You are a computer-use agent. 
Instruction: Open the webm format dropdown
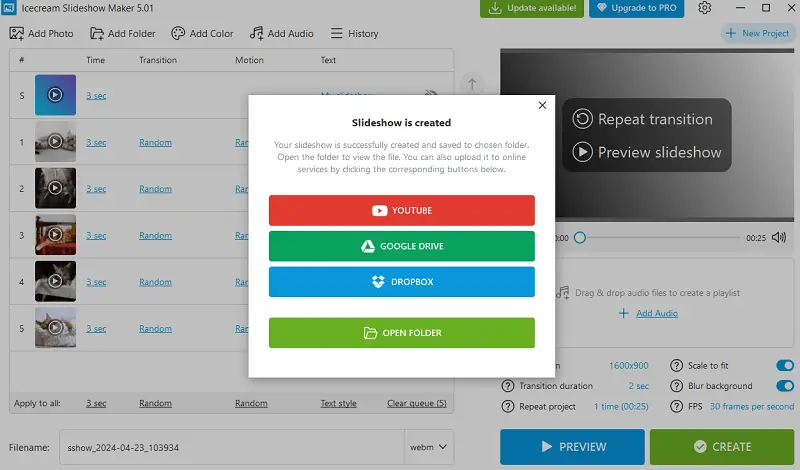coord(429,447)
